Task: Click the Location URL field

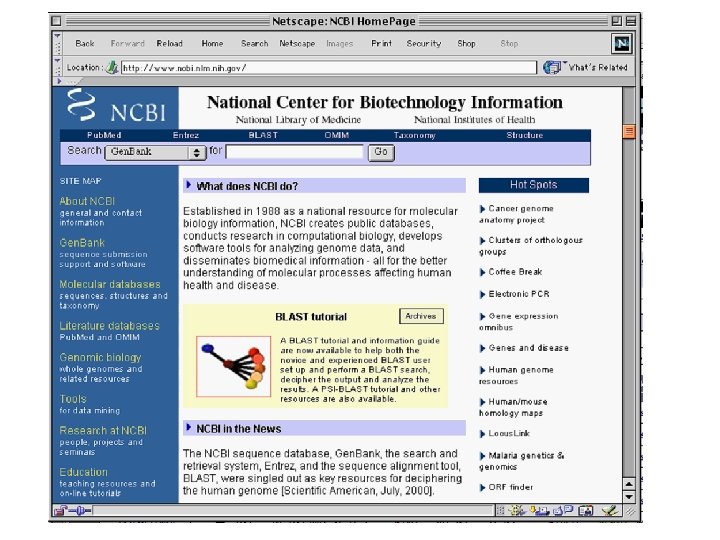Action: pos(328,68)
